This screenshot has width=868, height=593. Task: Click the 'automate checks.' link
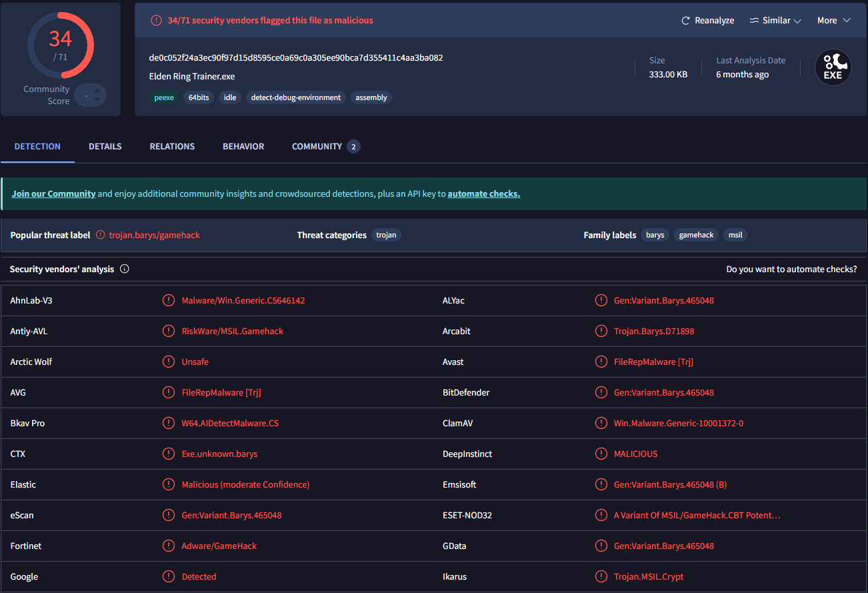483,193
